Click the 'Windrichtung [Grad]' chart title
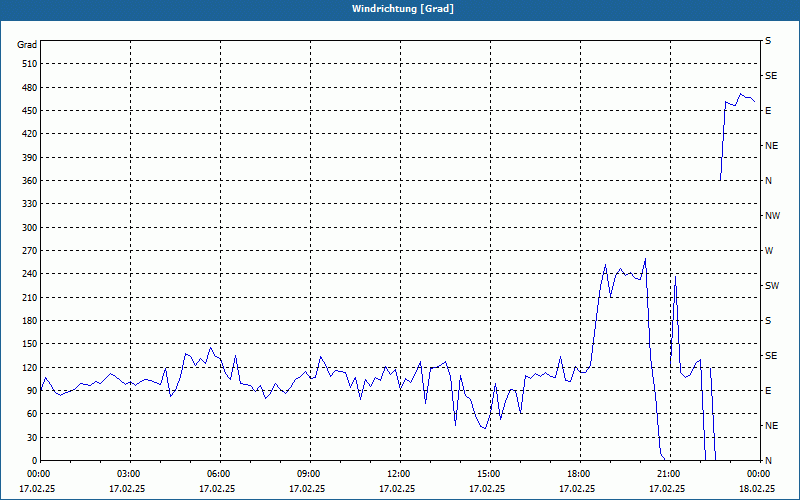Viewport: 800px width, 500px height. pyautogui.click(x=403, y=9)
